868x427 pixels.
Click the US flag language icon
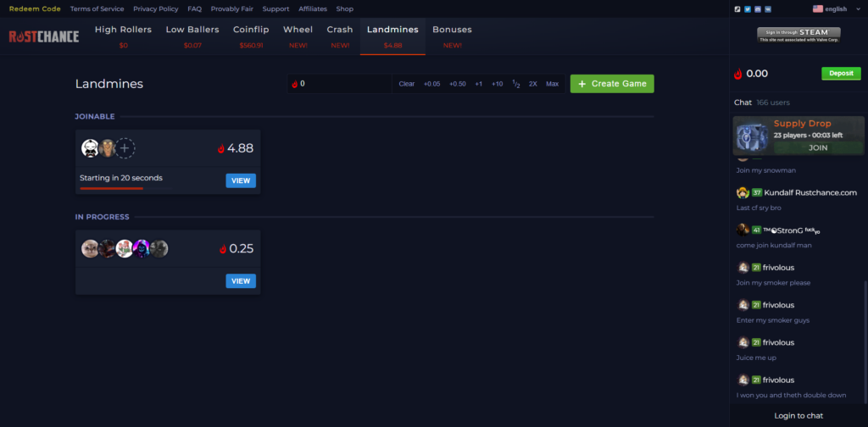point(818,8)
